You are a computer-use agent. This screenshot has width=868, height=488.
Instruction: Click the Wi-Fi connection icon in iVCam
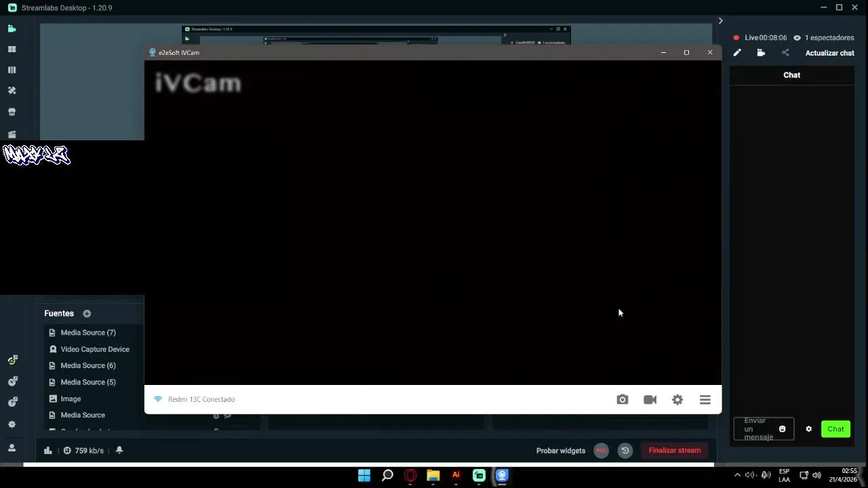(158, 399)
